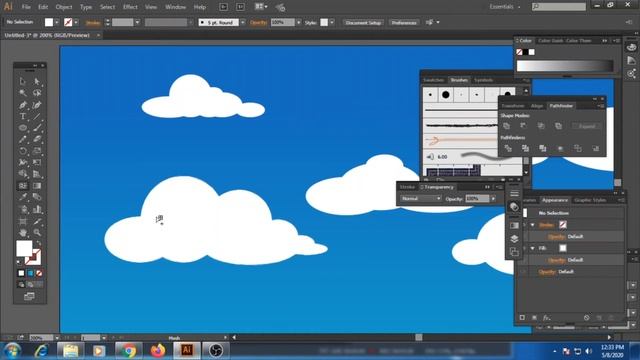Viewport: 640px width, 360px height.
Task: Click the Unite shape mode icon
Action: 507,126
